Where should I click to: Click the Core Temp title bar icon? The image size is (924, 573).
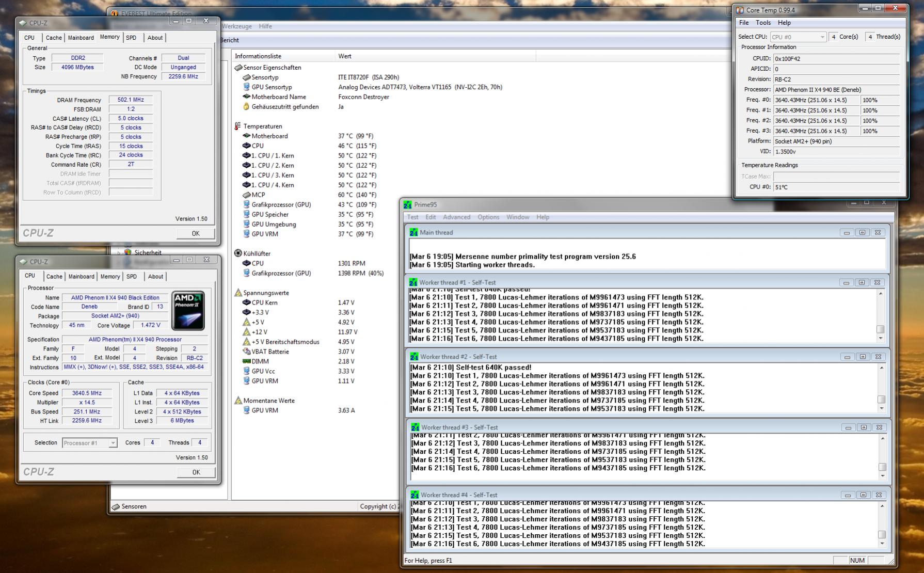click(740, 10)
